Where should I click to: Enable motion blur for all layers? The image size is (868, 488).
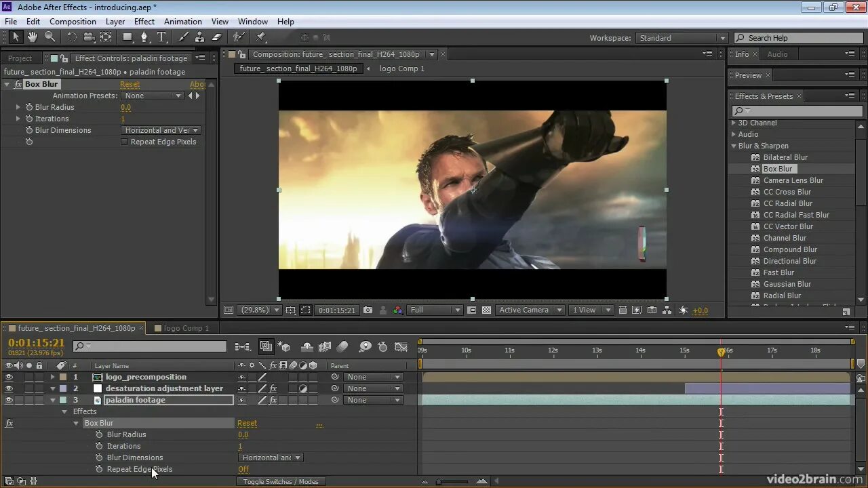coord(342,346)
